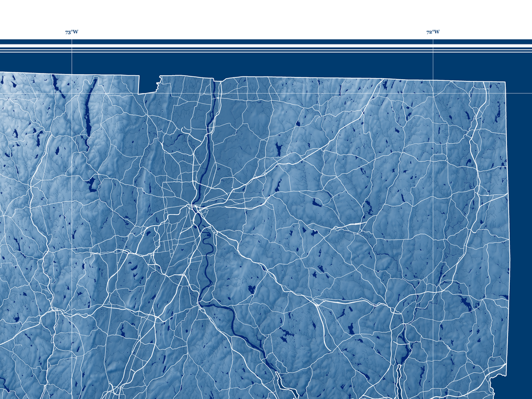
Task: Click the 73°W longitude label
Action: coord(71,32)
